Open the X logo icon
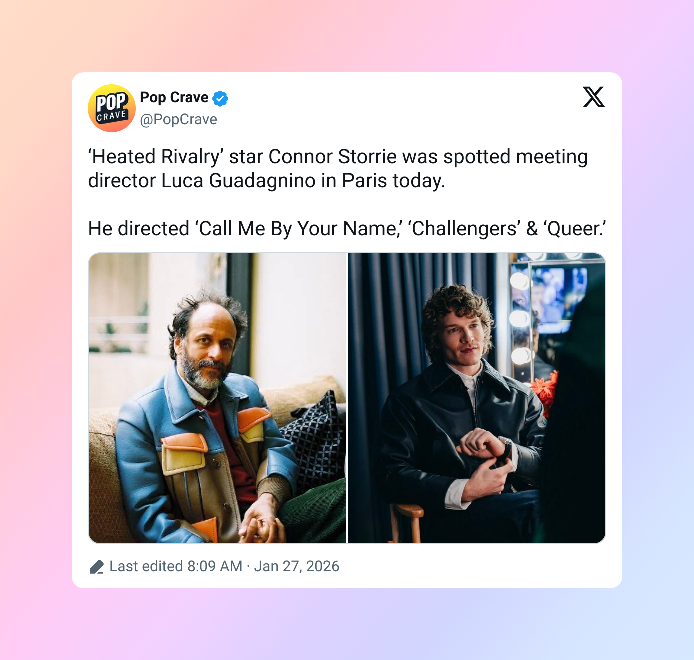The image size is (694, 660). [x=594, y=97]
